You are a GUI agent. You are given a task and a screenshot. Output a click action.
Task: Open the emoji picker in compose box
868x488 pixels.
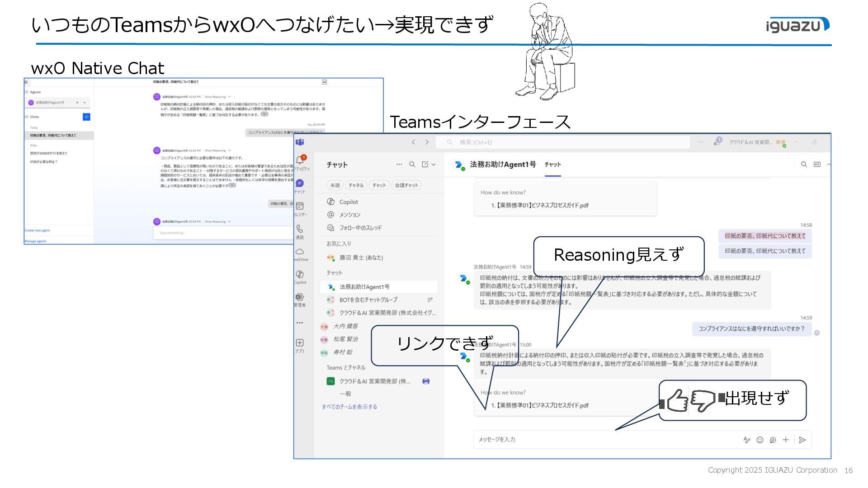click(x=760, y=440)
